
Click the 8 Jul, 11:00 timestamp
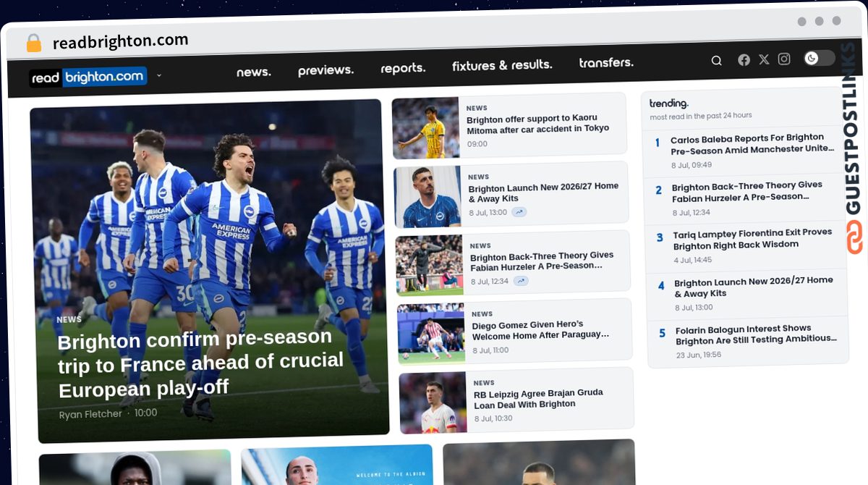[491, 350]
